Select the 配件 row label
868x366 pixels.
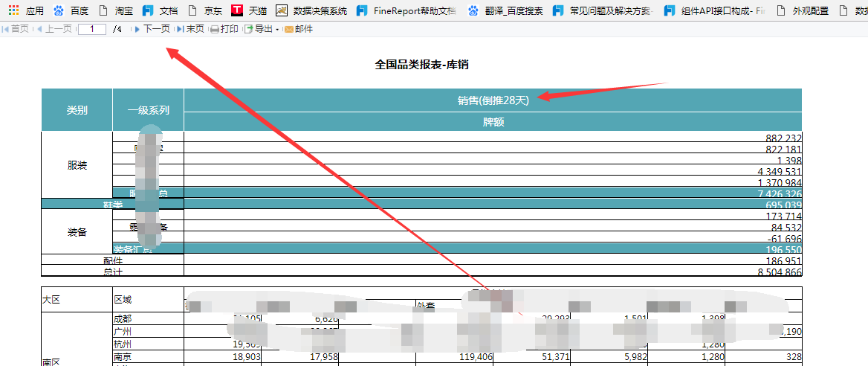pyautogui.click(x=113, y=260)
